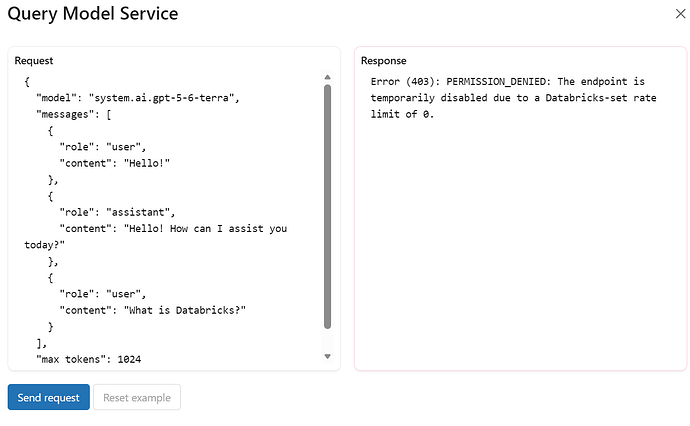The width and height of the screenshot is (690, 426).
Task: Close the Query Model Service dialog
Action: [x=680, y=14]
